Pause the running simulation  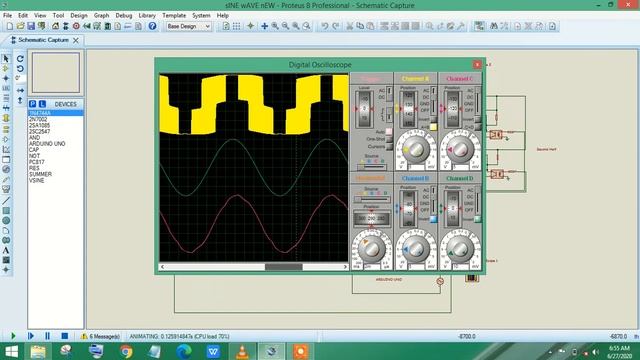pyautogui.click(x=47, y=336)
